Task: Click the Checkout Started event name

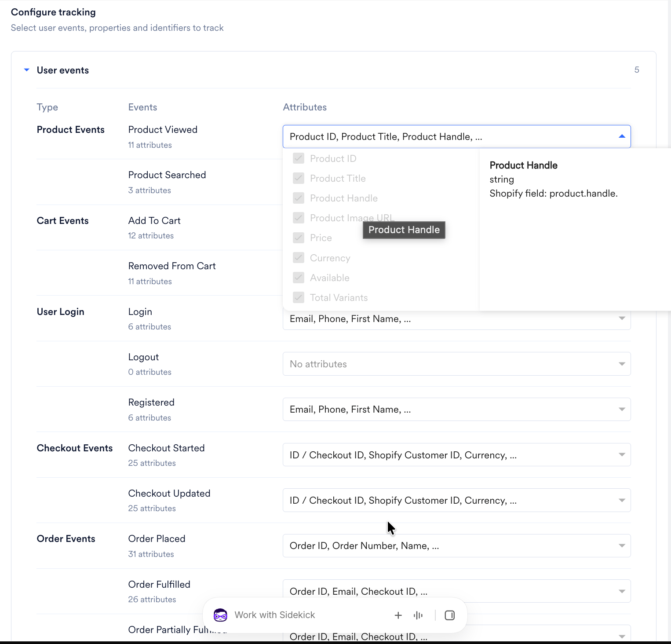Action: point(166,448)
